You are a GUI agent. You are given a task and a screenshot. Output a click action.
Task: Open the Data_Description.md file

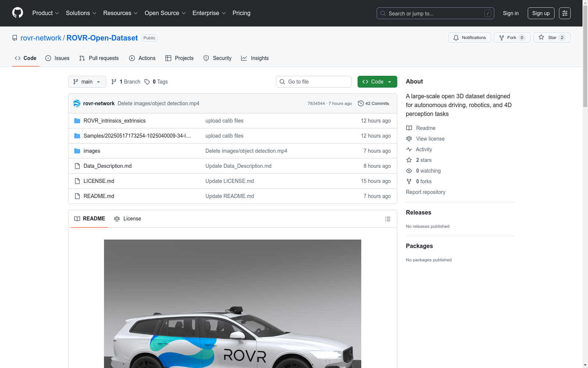coord(108,166)
